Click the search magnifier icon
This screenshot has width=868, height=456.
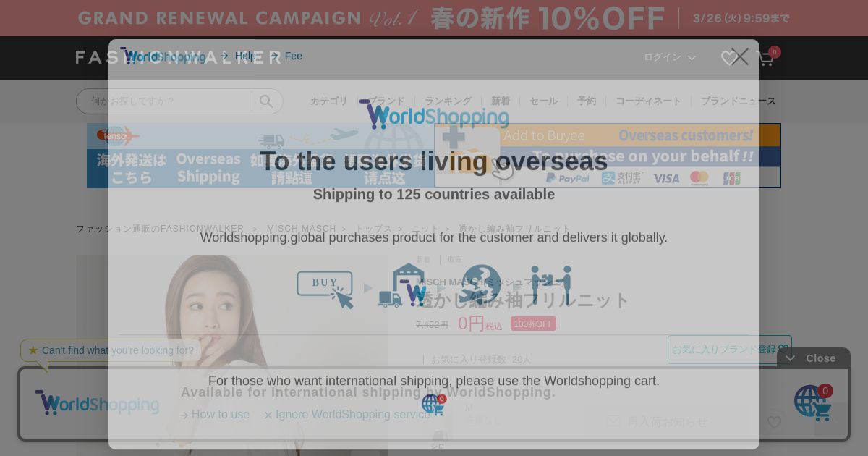(x=267, y=101)
